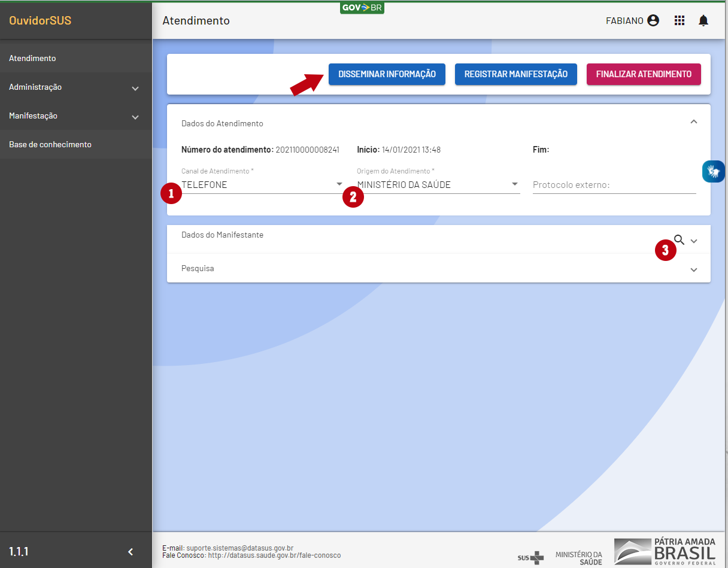Image resolution: width=728 pixels, height=568 pixels.
Task: Click the notifications bell icon
Action: coord(703,21)
